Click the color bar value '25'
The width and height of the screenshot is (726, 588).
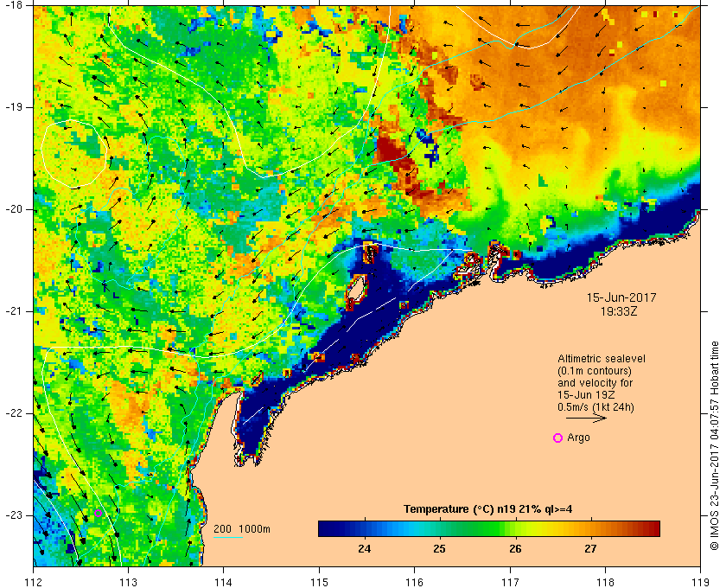(439, 549)
